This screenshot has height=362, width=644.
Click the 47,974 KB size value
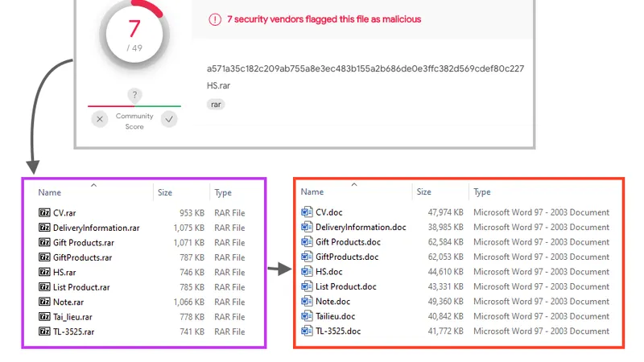446,212
